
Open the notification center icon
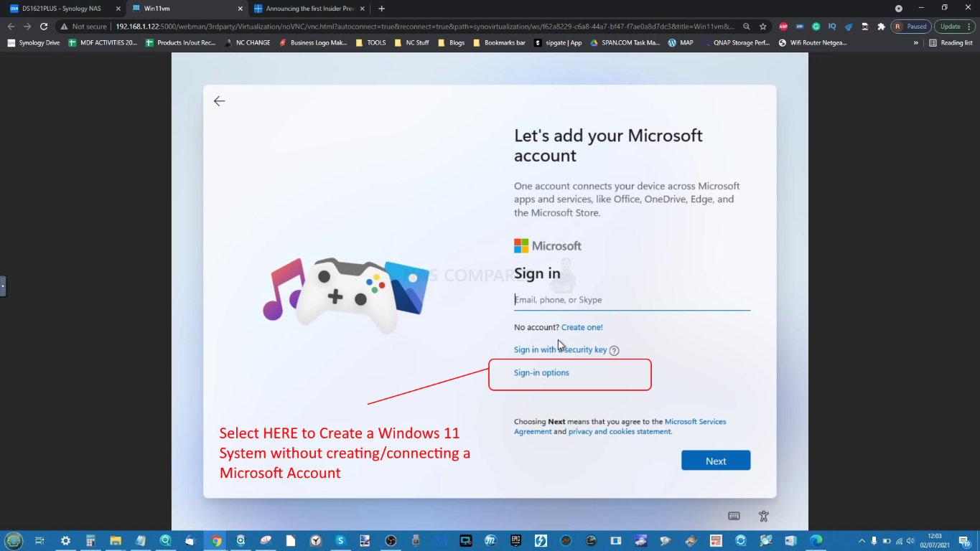pos(963,540)
